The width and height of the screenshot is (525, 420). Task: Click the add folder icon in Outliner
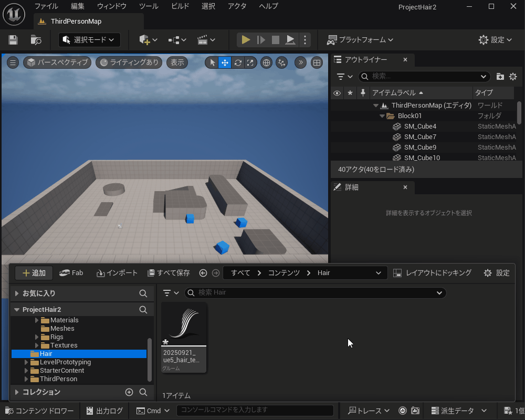pos(500,77)
